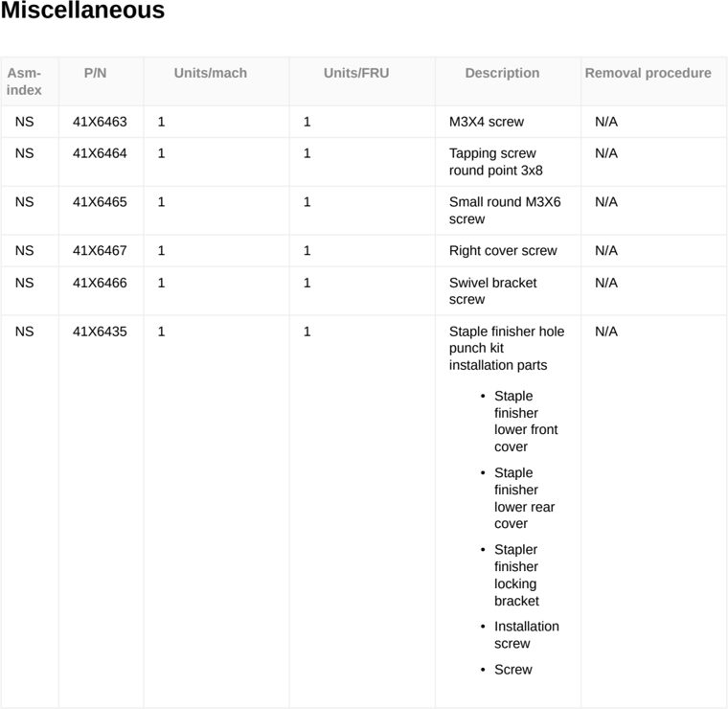Select Stapler finisher locking bracket bullet

coord(516,575)
